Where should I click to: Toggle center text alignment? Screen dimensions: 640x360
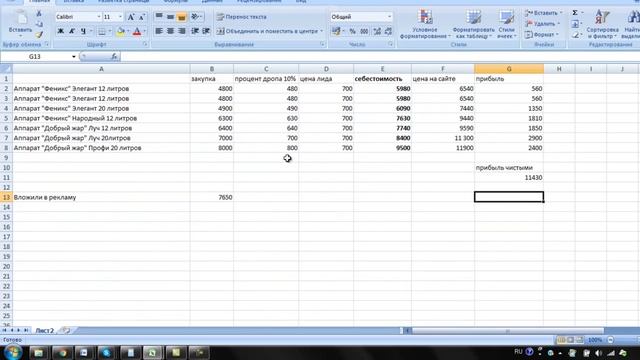[170, 31]
